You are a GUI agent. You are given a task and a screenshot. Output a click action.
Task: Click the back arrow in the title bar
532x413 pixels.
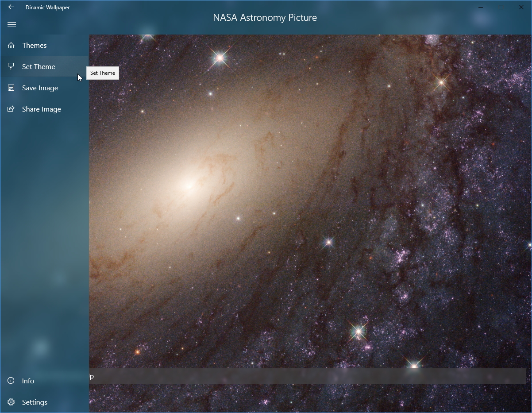[x=11, y=7]
